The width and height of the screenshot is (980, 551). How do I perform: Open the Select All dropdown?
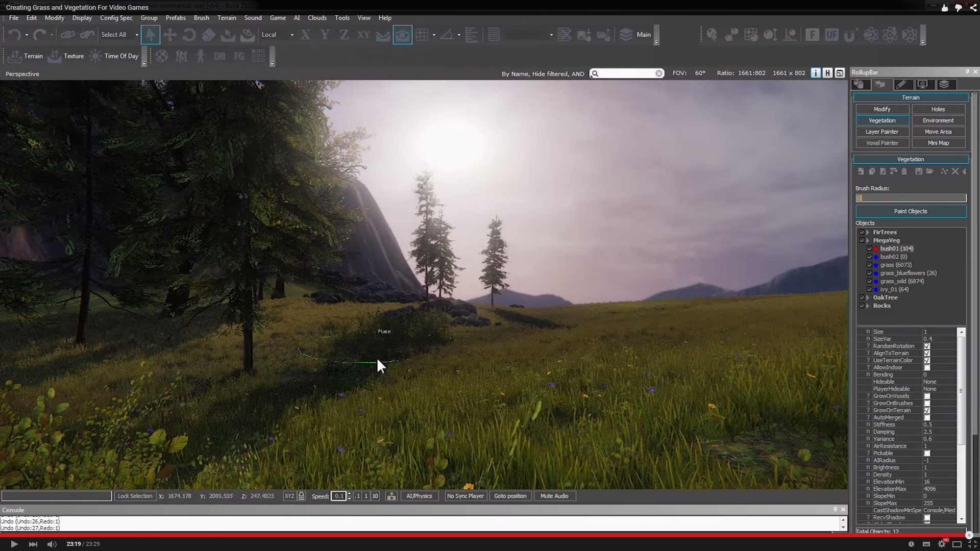pos(136,35)
